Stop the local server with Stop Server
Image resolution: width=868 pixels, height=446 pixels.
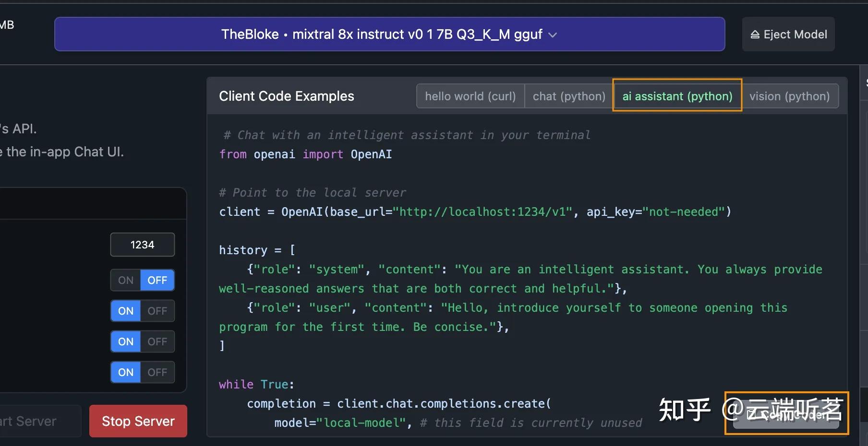click(138, 421)
